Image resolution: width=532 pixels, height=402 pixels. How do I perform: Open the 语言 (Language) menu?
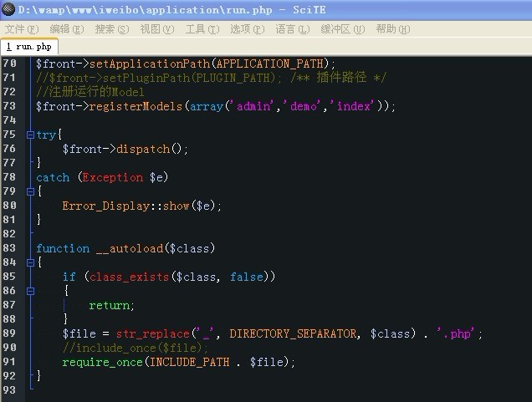(292, 28)
